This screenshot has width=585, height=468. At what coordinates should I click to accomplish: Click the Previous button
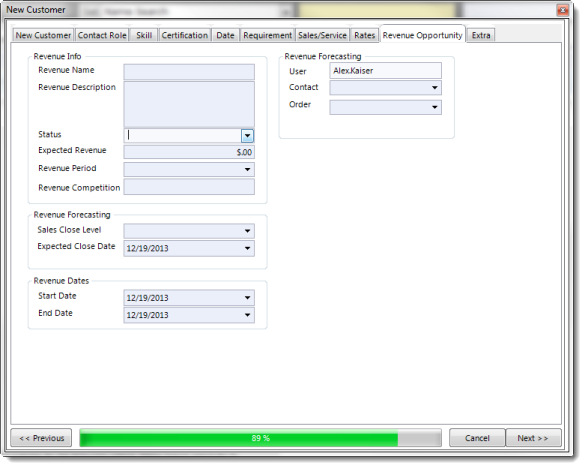coord(41,438)
